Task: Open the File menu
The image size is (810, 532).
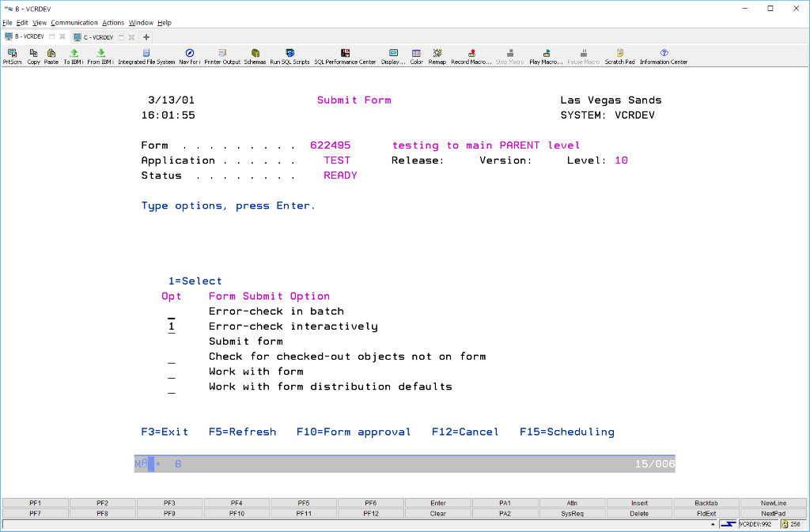Action: (x=7, y=23)
